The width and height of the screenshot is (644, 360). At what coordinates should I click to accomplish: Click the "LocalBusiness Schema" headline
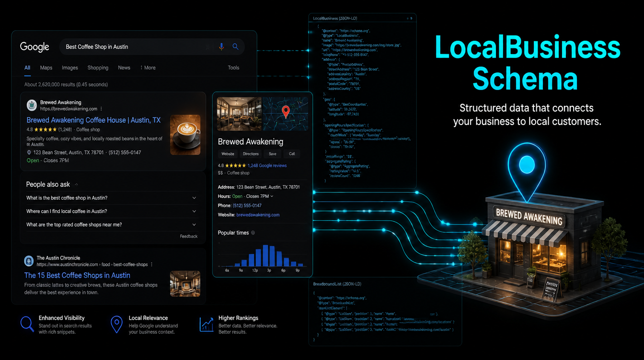(527, 63)
